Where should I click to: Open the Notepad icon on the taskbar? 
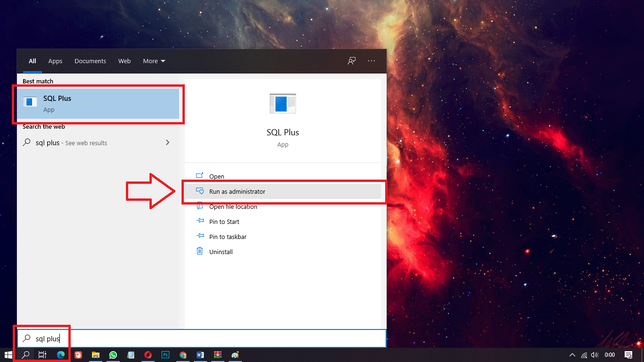(131, 354)
